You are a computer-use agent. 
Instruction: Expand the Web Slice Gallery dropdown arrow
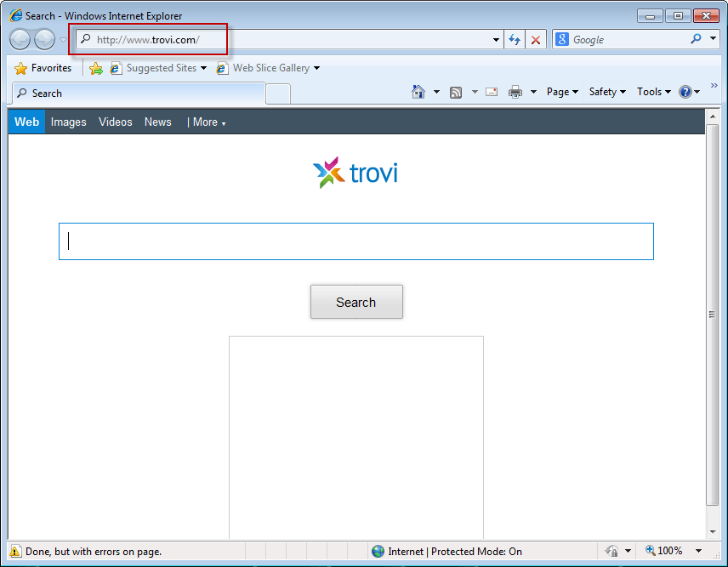pos(316,68)
